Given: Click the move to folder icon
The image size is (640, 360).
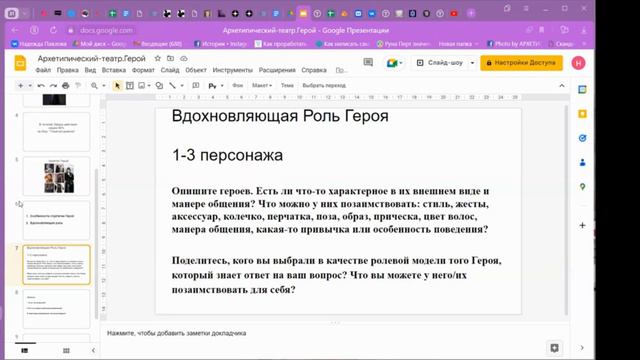Looking at the screenshot, I should tap(170, 59).
